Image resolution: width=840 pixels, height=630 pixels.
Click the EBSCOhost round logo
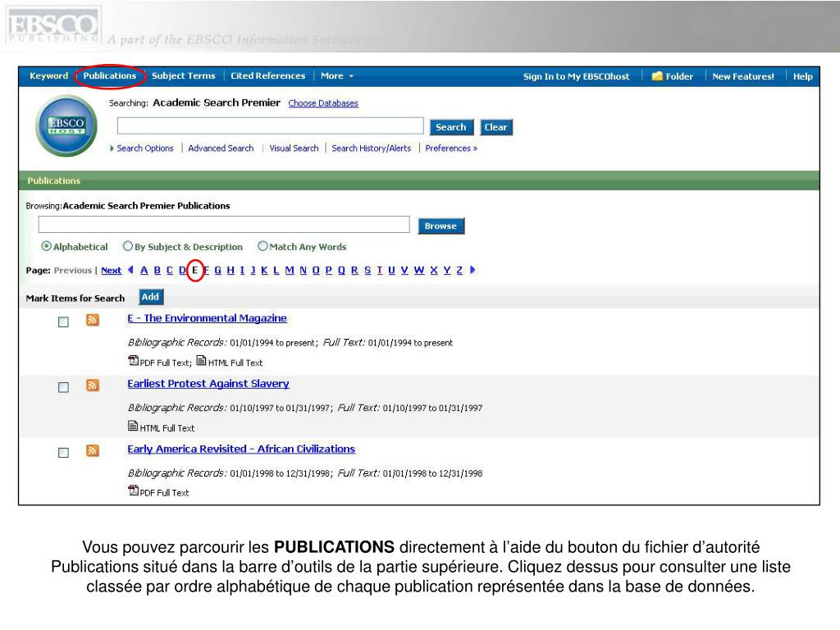[66, 126]
